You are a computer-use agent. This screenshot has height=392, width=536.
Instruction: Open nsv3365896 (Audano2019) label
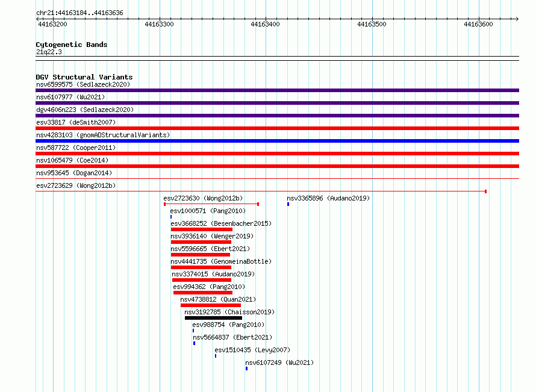click(328, 198)
